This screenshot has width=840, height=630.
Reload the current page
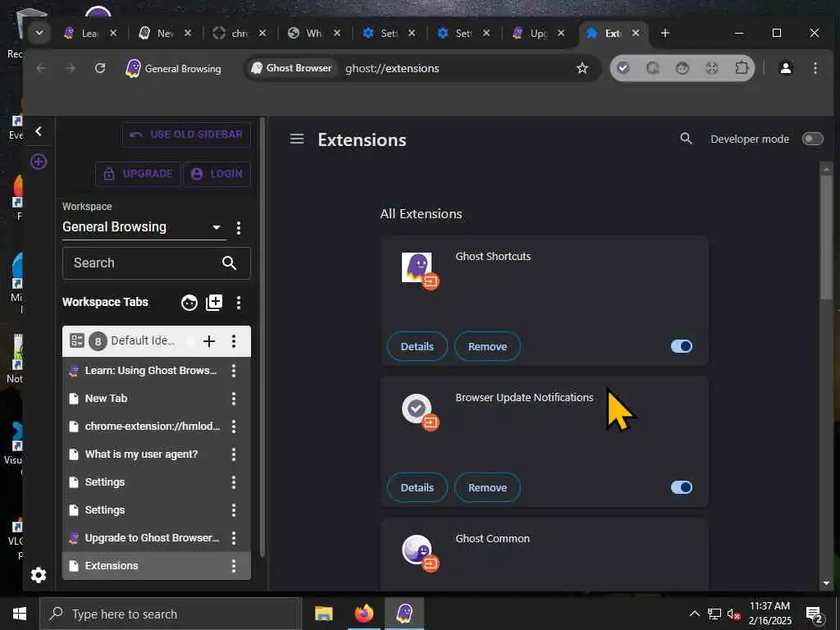click(99, 68)
